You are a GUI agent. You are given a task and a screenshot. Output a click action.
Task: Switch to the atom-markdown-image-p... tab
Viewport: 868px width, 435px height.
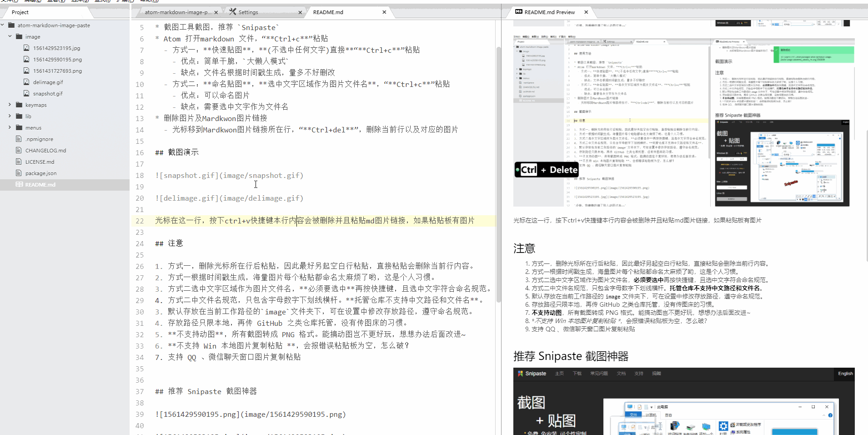pos(178,12)
